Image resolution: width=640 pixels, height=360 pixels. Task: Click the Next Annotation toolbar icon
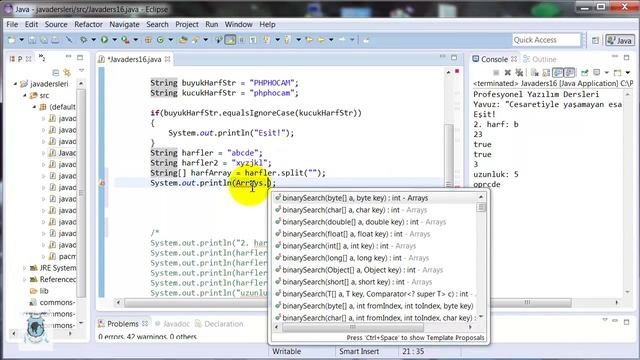tap(267, 40)
